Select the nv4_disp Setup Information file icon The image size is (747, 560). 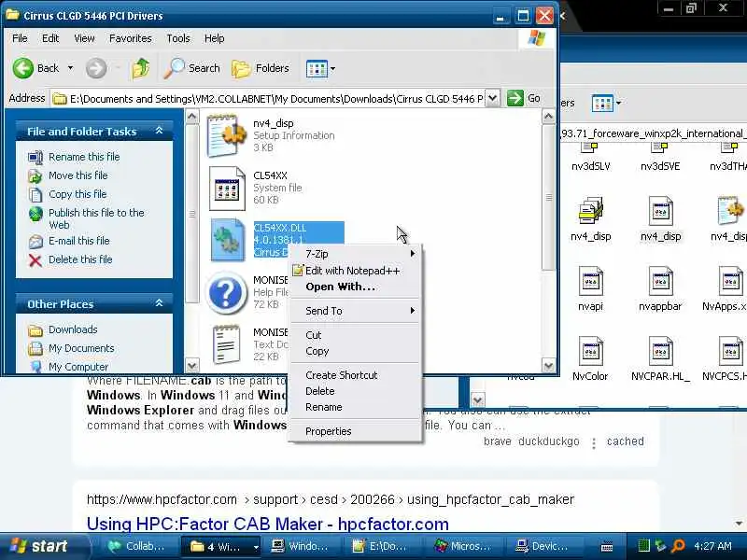pyautogui.click(x=227, y=135)
